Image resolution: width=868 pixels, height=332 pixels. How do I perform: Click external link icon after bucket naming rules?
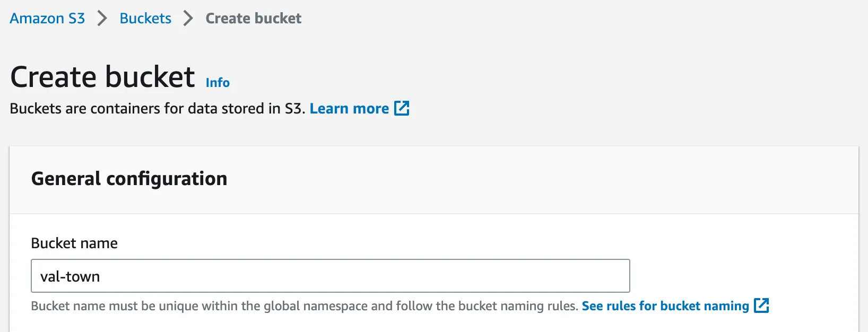pyautogui.click(x=761, y=305)
